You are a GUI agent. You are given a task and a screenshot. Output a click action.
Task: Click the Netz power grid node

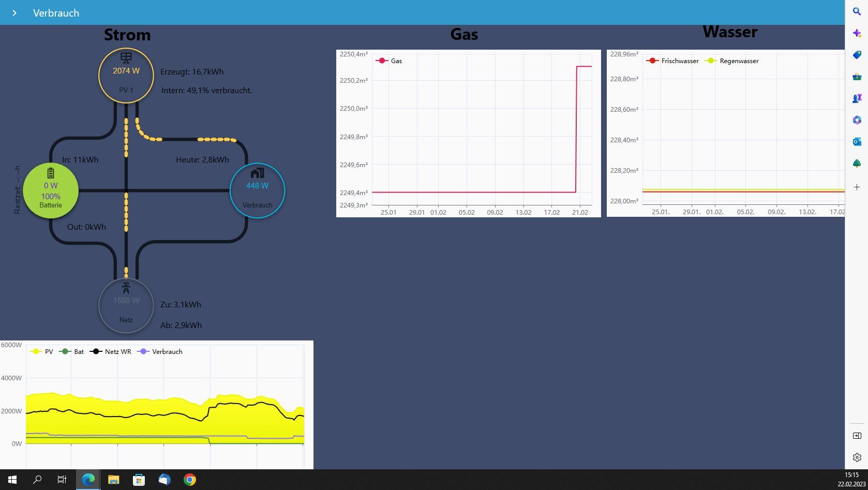126,306
